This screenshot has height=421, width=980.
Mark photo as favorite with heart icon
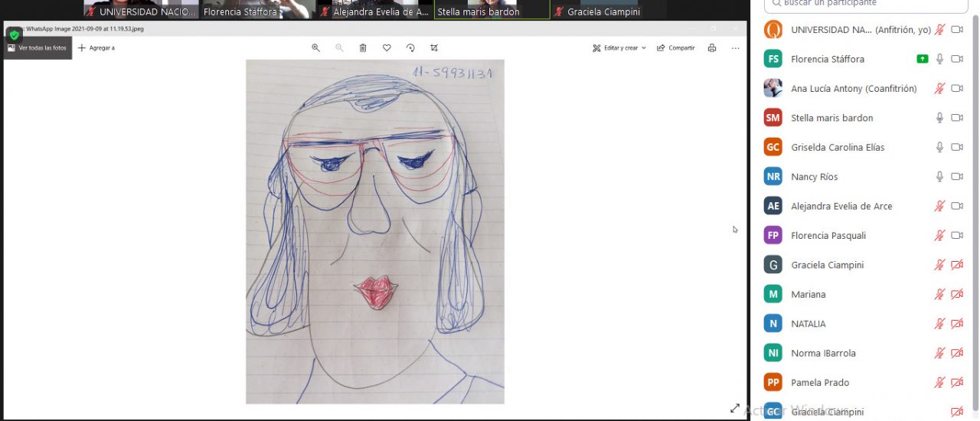pyautogui.click(x=387, y=47)
